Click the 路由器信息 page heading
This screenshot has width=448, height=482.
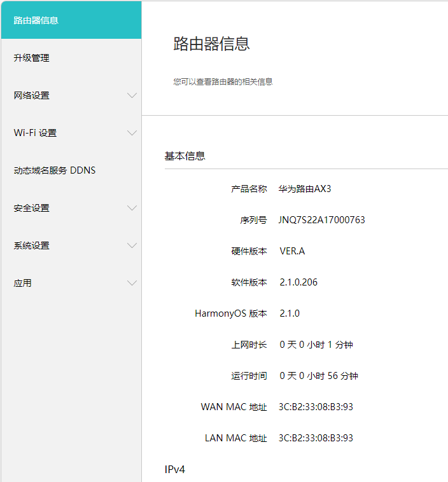click(x=211, y=44)
